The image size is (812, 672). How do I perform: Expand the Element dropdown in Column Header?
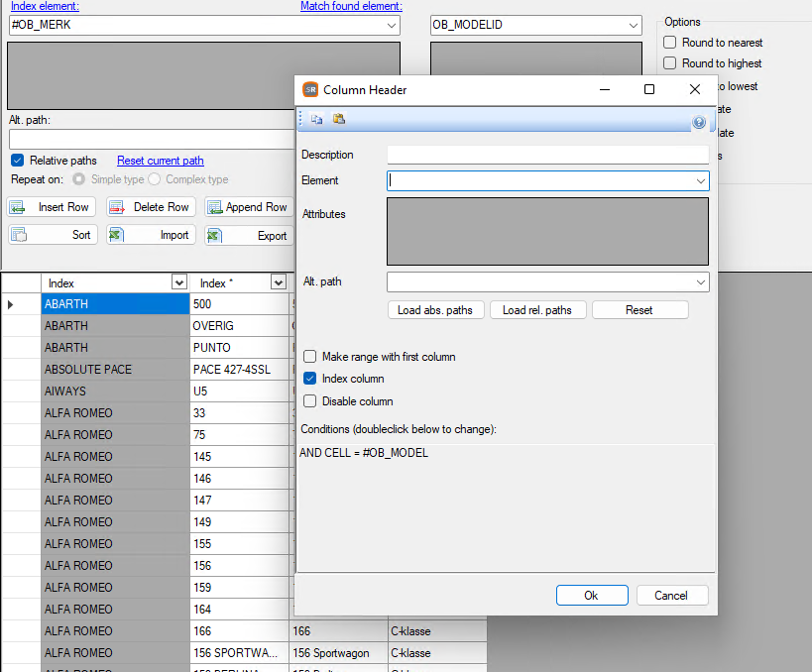click(x=700, y=181)
